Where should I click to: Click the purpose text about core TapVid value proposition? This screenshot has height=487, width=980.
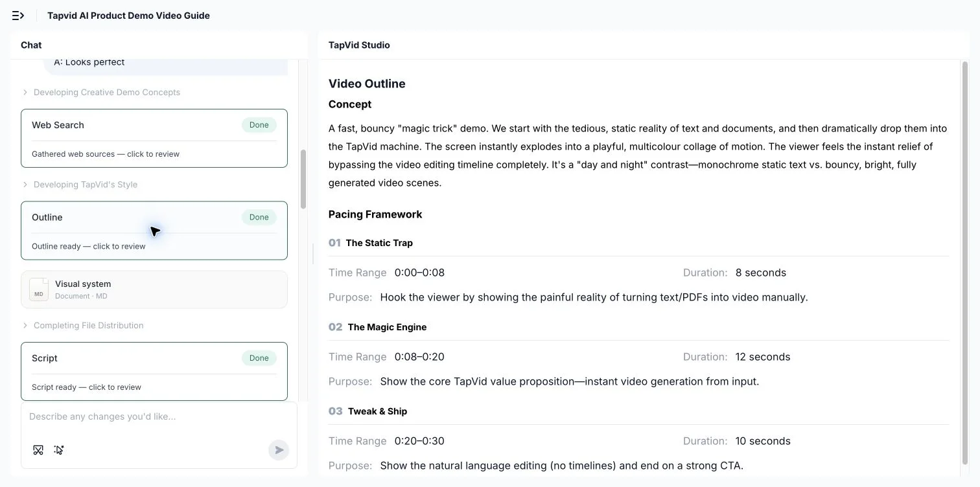(x=570, y=381)
